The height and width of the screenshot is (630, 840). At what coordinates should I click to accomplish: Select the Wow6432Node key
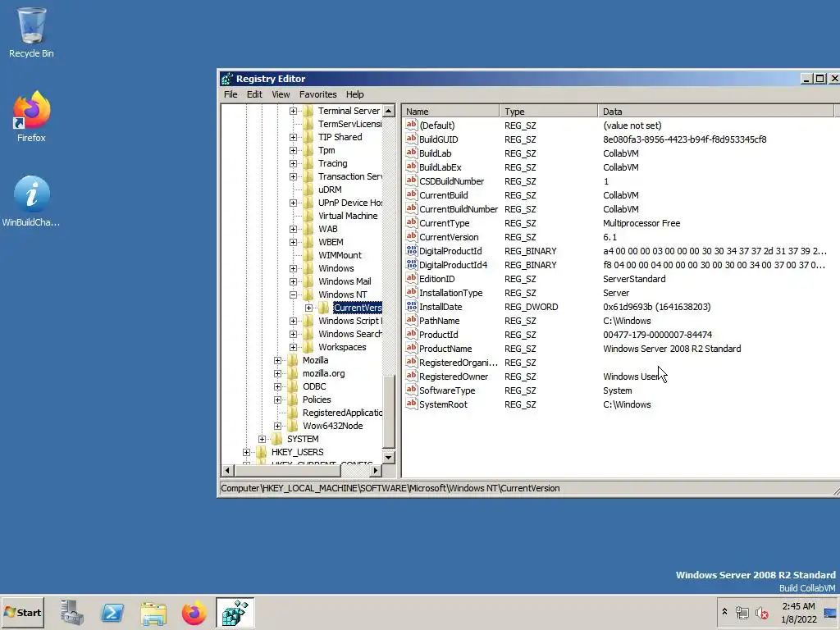(x=332, y=426)
